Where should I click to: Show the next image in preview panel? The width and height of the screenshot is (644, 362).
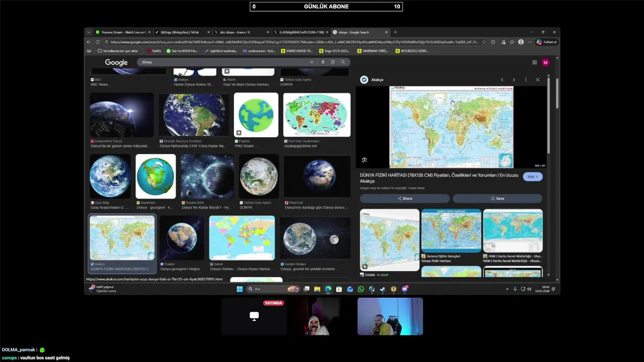point(514,80)
